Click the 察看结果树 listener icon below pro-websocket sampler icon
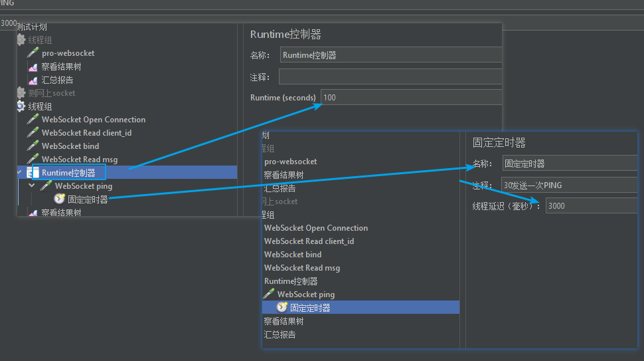 coord(33,66)
